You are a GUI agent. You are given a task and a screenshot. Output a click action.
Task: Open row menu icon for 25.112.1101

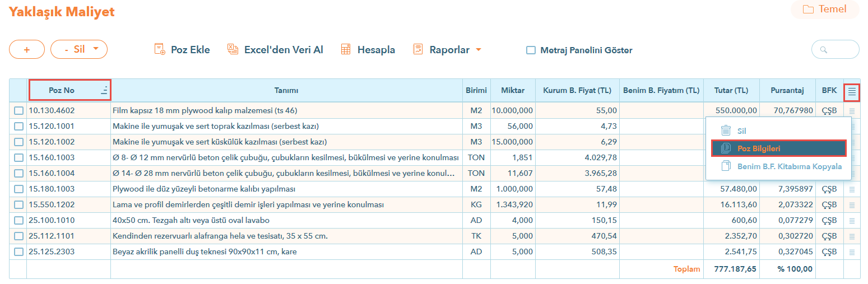(852, 236)
